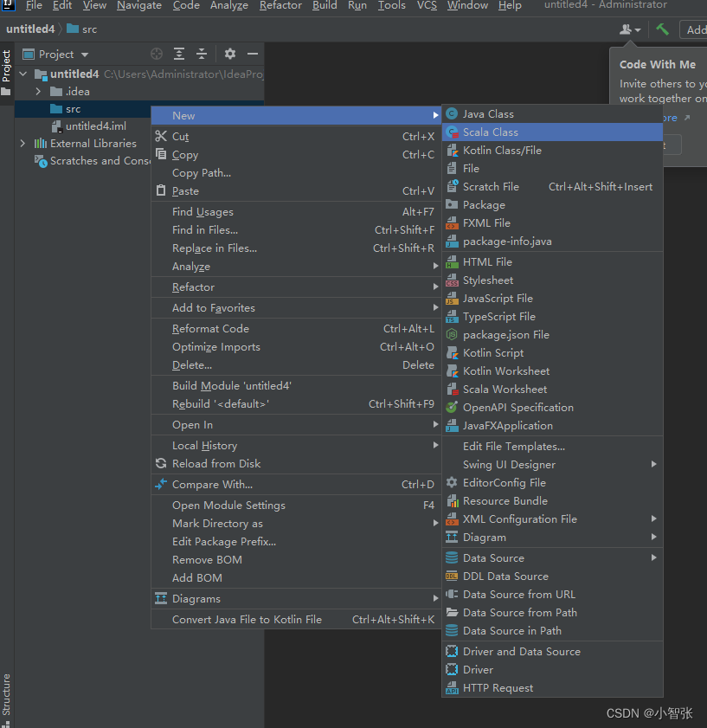Click the FXML File icon
Image resolution: width=707 pixels, height=728 pixels.
(452, 223)
